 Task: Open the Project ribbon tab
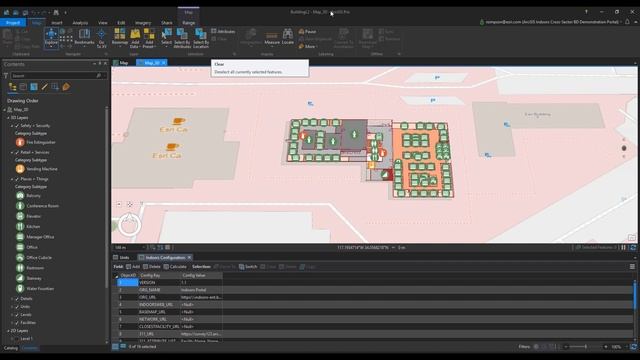coord(13,22)
